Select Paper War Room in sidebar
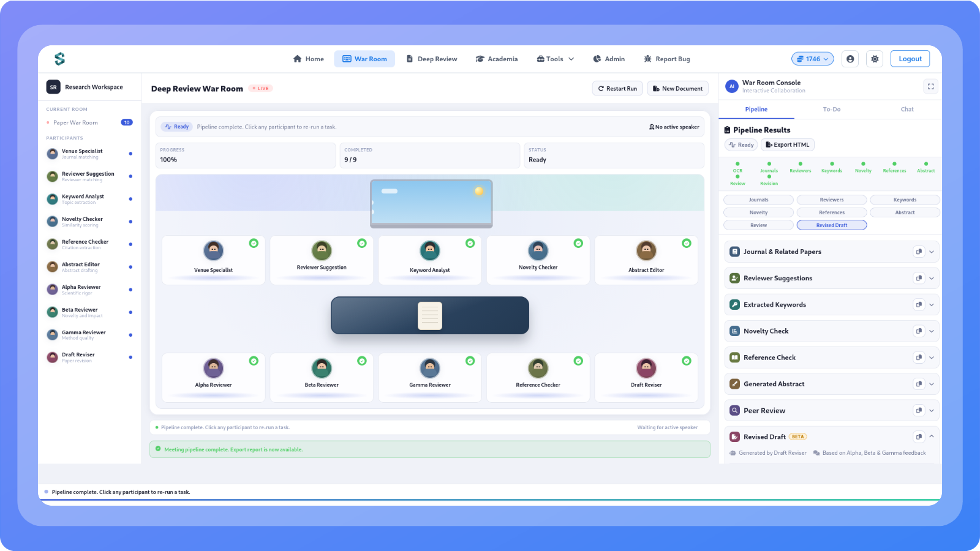The image size is (980, 551). (89, 122)
